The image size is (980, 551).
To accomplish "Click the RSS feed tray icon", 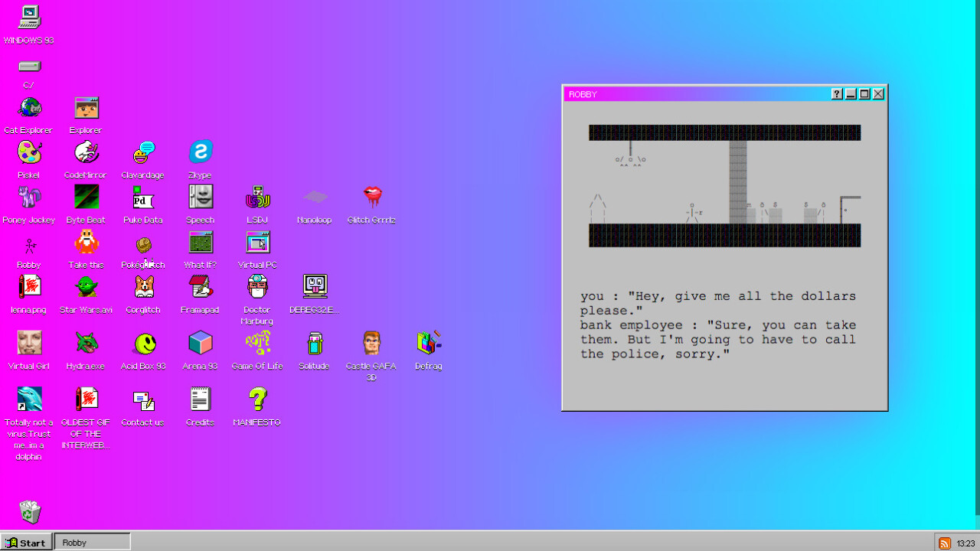I will click(x=945, y=543).
